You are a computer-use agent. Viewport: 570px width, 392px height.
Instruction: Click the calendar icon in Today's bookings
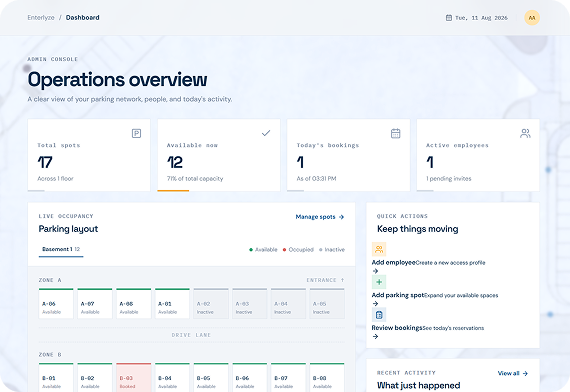pyautogui.click(x=396, y=133)
